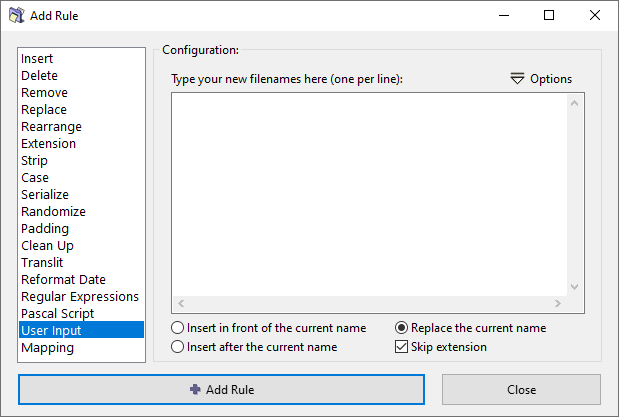Maximize the Add Rule window
This screenshot has width=619, height=417.
(549, 15)
